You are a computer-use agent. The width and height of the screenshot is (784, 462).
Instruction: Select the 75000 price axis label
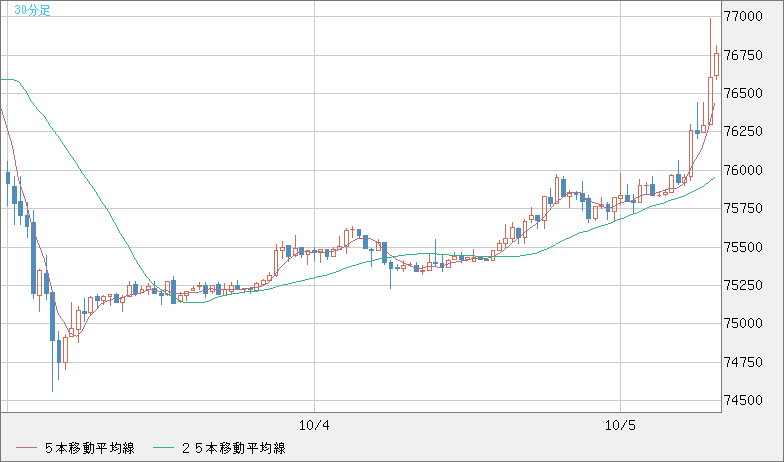click(744, 324)
